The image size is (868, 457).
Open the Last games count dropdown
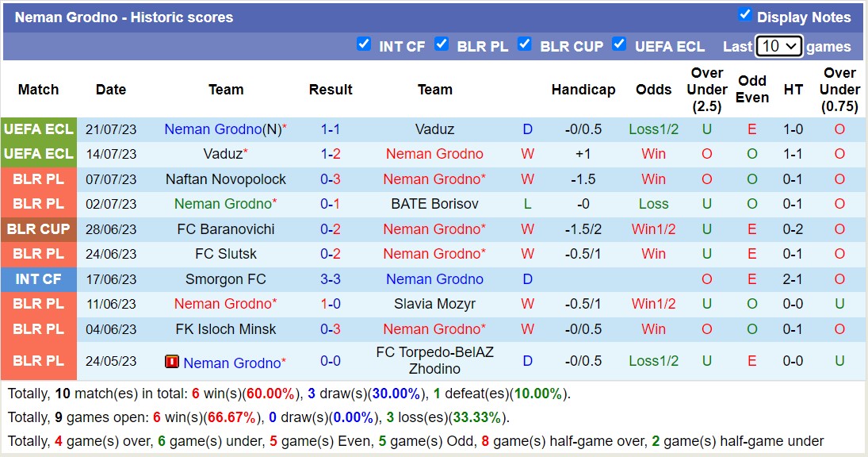777,46
